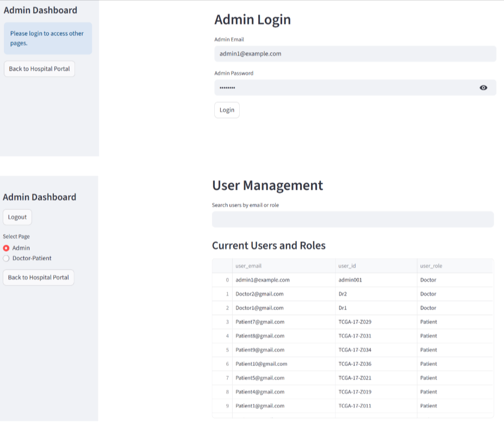Click the Login button
Viewport: 504px width, 423px height.
227,110
